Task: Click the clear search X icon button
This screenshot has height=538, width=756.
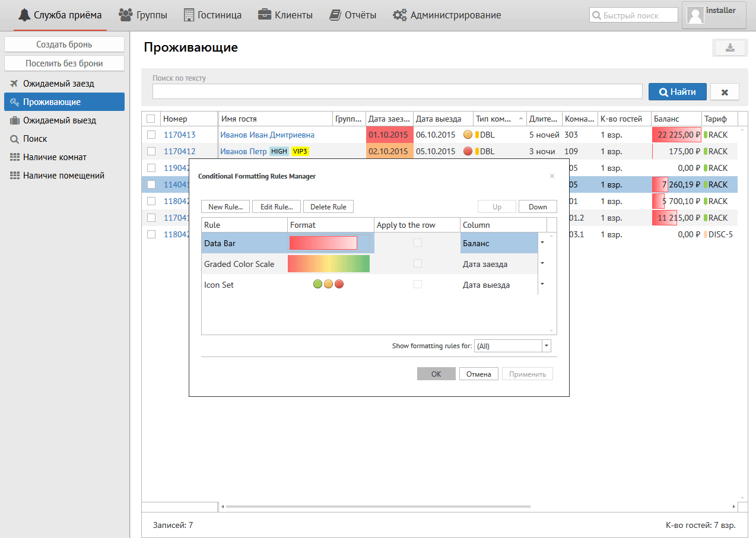Action: (x=725, y=92)
